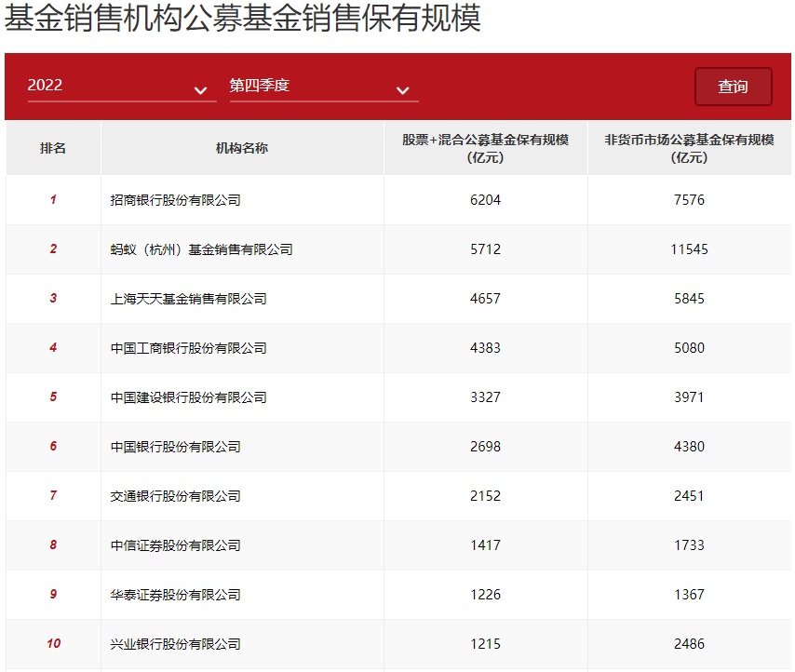
Task: Click the 查询 query button
Action: coord(734,87)
